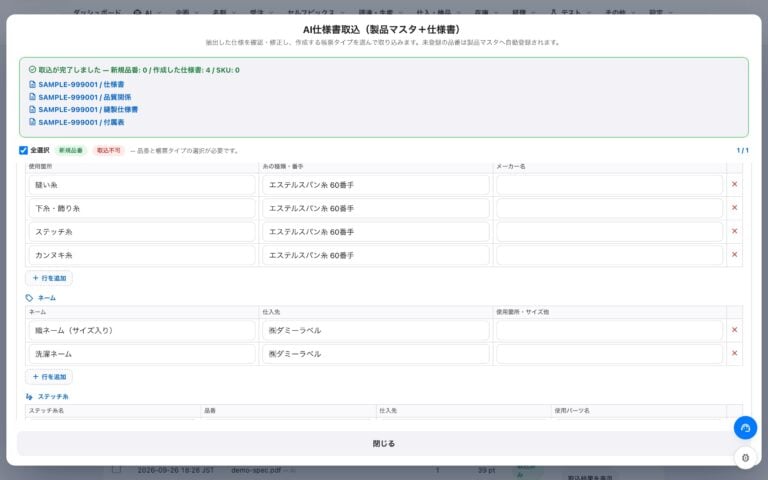Click the dialog title AI仕様書取込

pyautogui.click(x=384, y=29)
